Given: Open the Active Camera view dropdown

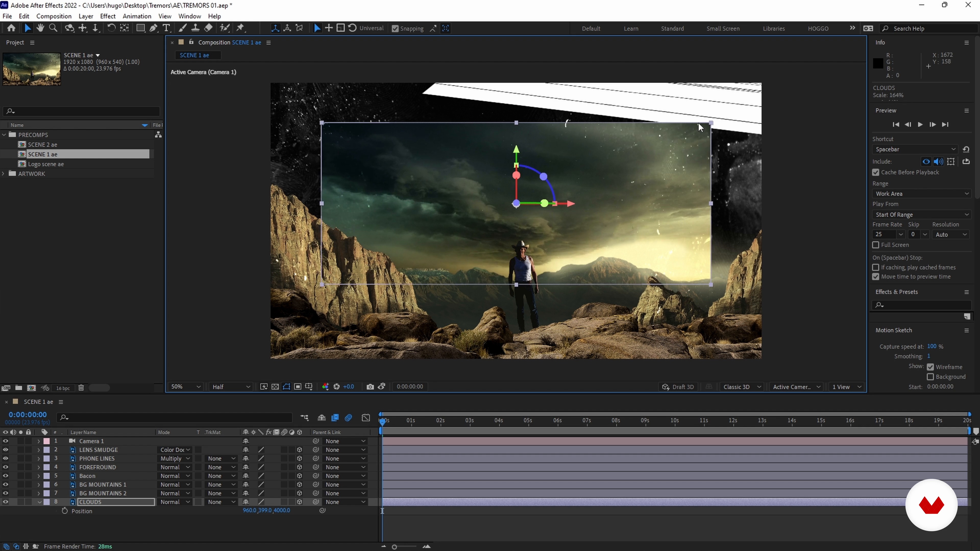Looking at the screenshot, I should [x=796, y=387].
